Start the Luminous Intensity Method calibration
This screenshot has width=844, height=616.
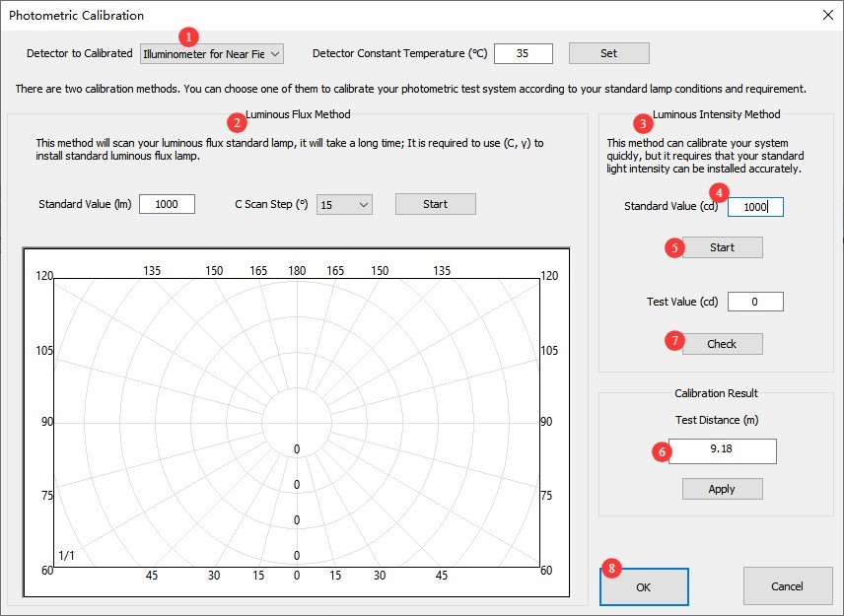pyautogui.click(x=723, y=247)
